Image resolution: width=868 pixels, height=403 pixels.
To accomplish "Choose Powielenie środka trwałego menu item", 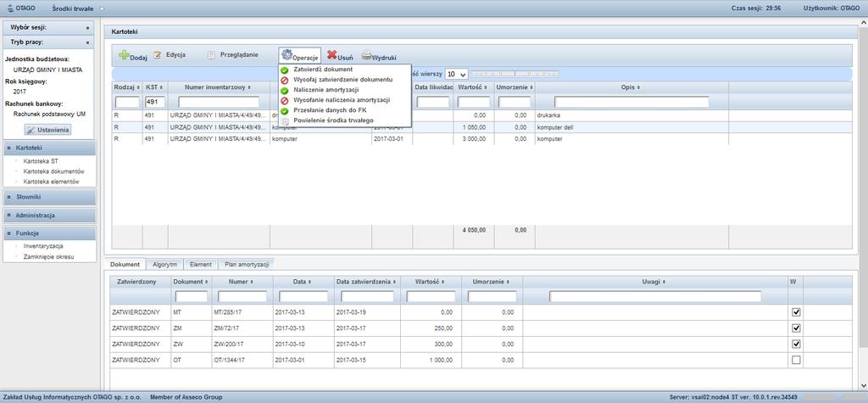I will [333, 120].
